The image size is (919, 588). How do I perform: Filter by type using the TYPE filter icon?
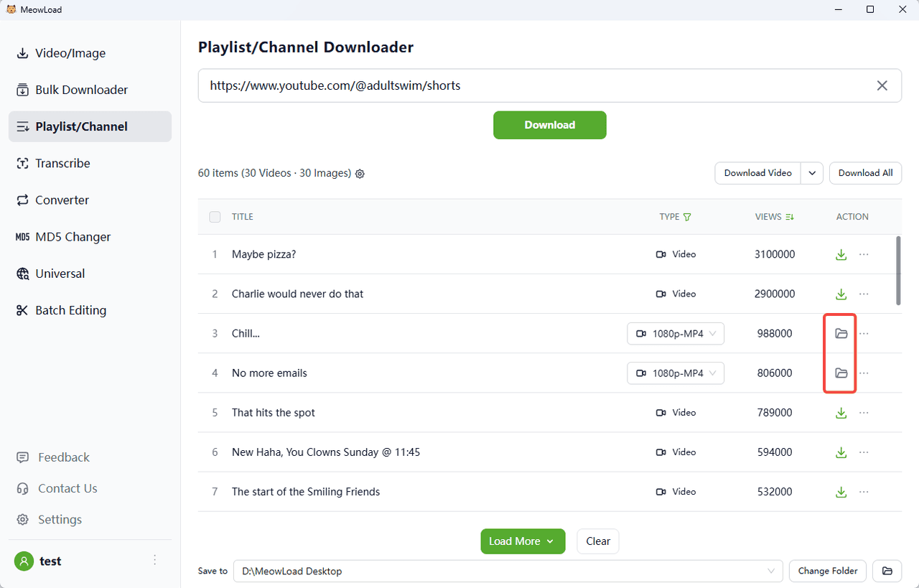point(687,217)
